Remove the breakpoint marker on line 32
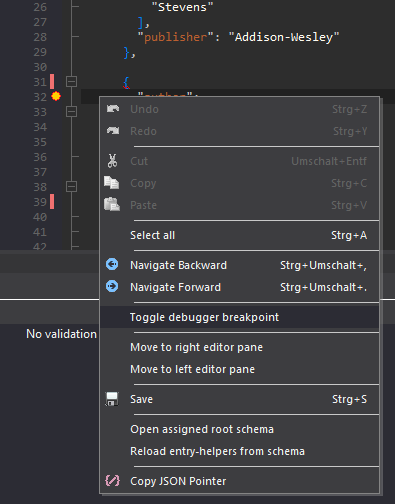 pyautogui.click(x=56, y=96)
